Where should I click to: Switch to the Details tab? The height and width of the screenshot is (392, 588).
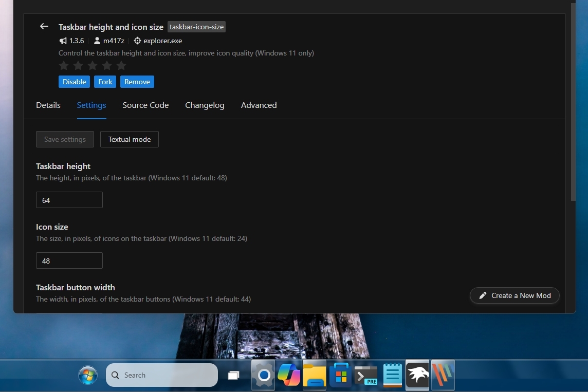click(x=48, y=105)
